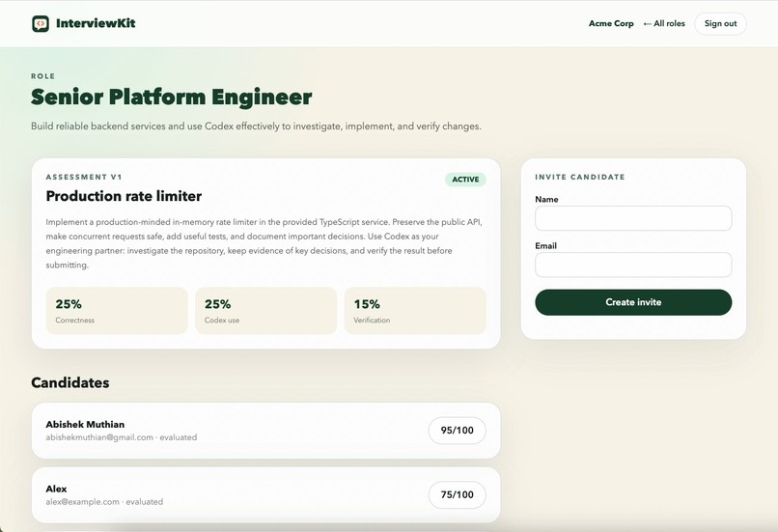Click the Candidates section heading
The height and width of the screenshot is (532, 778).
pyautogui.click(x=69, y=382)
